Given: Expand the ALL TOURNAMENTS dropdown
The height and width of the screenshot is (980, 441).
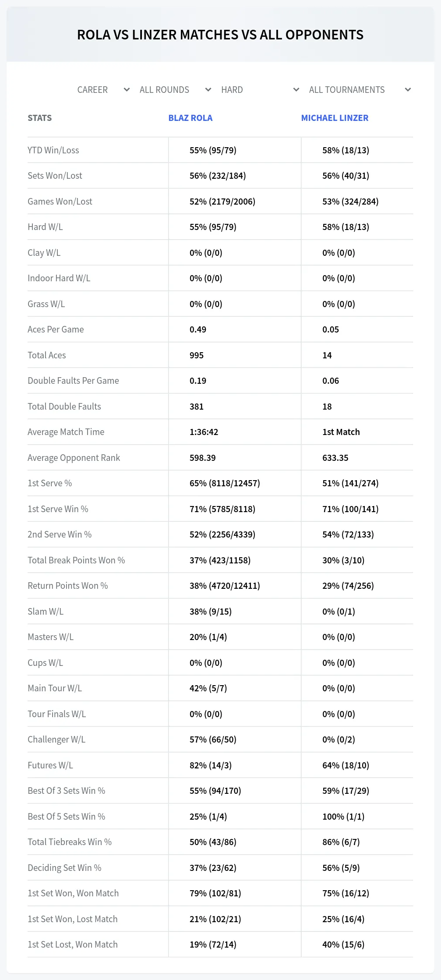Looking at the screenshot, I should click(359, 90).
